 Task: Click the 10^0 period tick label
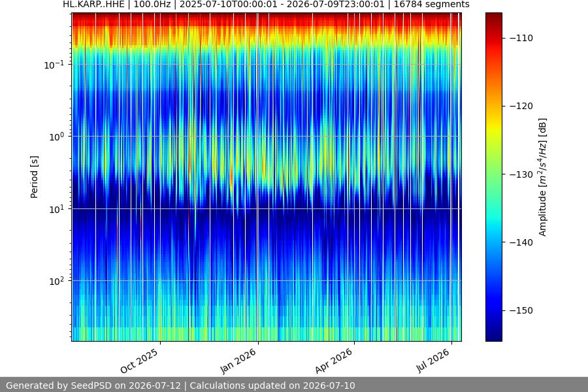point(57,137)
